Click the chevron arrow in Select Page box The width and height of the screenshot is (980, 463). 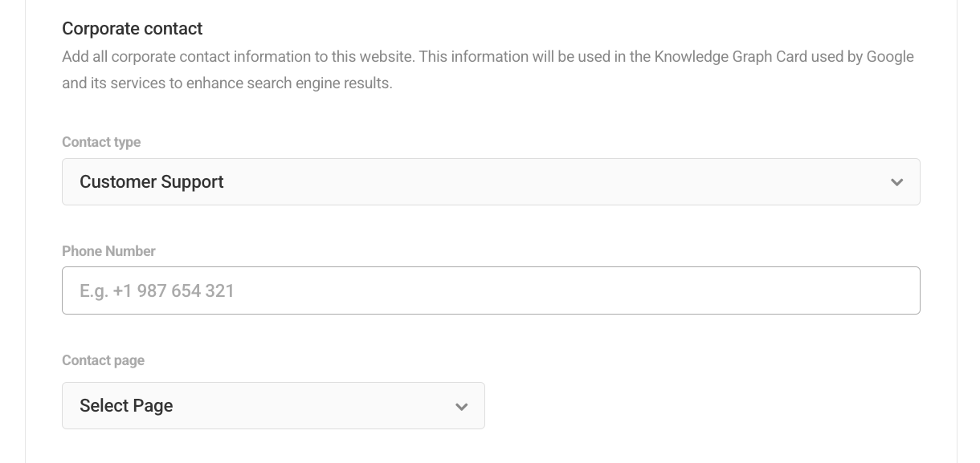[x=461, y=407]
